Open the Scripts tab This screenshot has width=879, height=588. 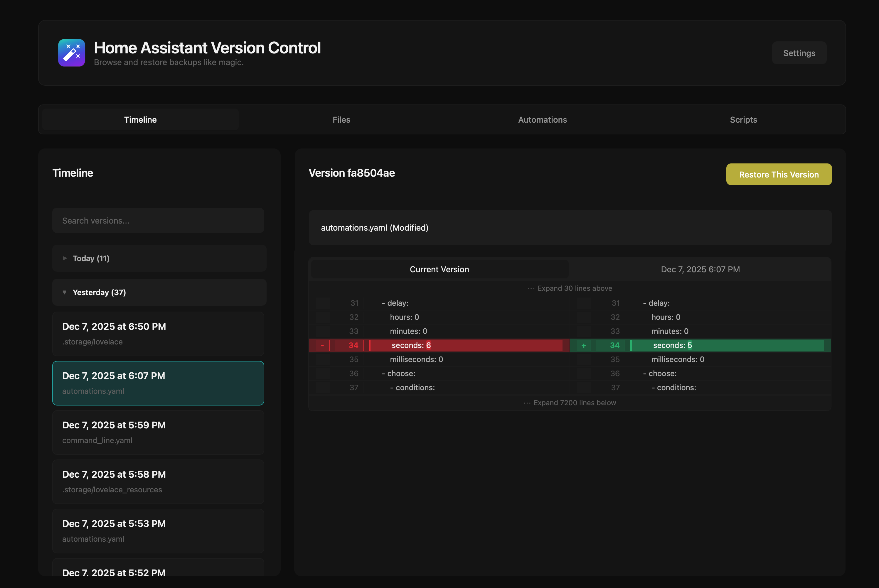(x=744, y=120)
